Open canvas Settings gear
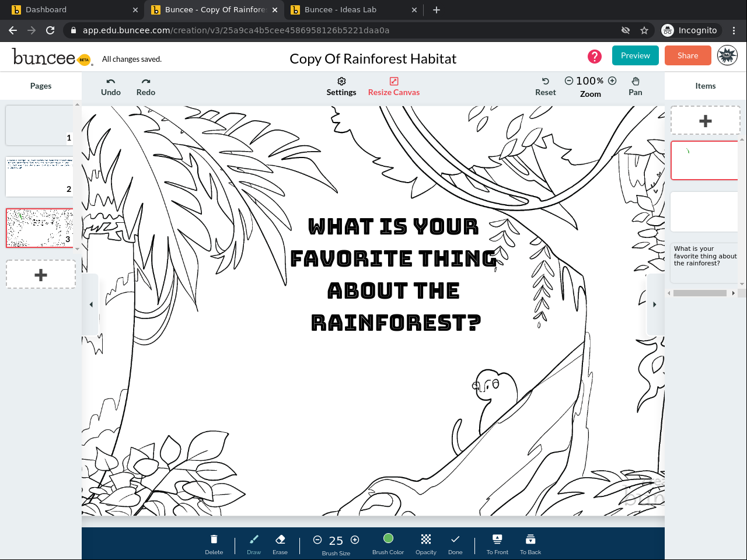This screenshot has width=747, height=560. (341, 81)
